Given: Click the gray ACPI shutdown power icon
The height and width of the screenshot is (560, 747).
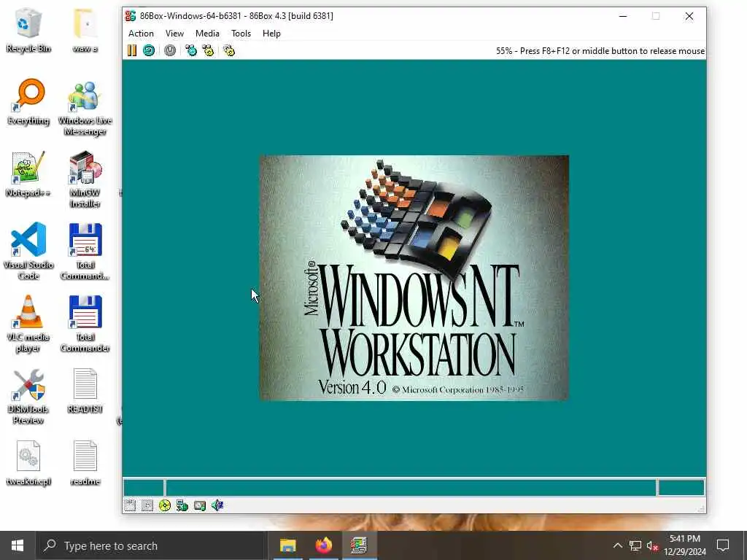Looking at the screenshot, I should [x=169, y=50].
